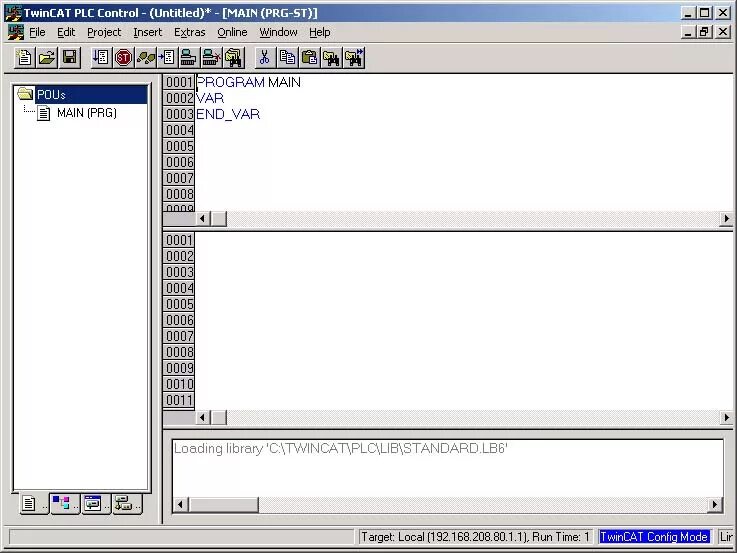Click the right arrow of declaration horizontal scrollbar
The height and width of the screenshot is (553, 737).
click(x=726, y=218)
